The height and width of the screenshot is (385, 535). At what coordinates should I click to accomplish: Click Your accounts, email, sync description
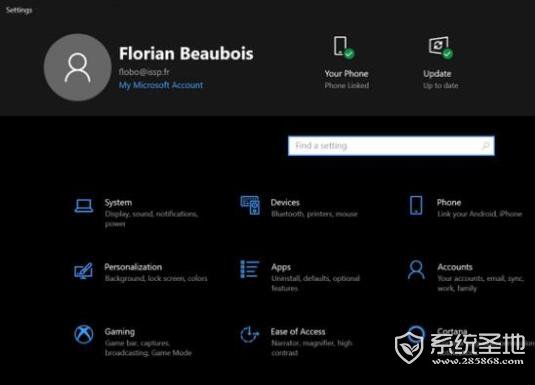coord(480,283)
